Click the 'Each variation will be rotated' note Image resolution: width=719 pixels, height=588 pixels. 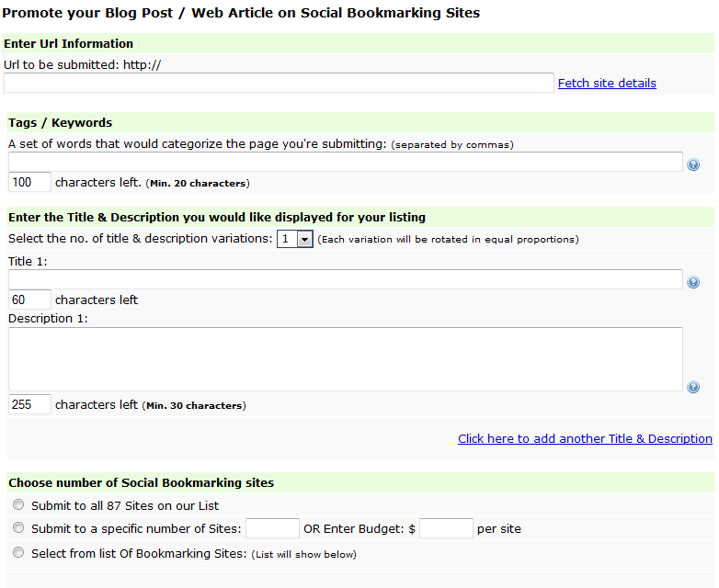click(448, 239)
